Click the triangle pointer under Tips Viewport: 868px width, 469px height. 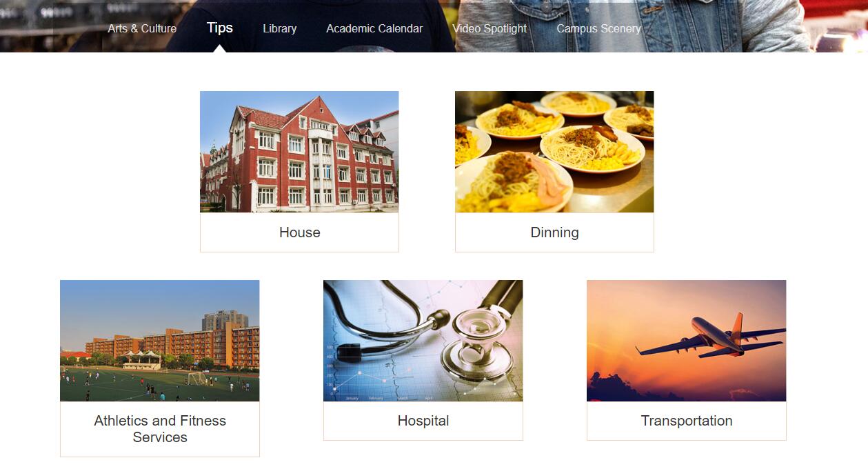tap(220, 49)
